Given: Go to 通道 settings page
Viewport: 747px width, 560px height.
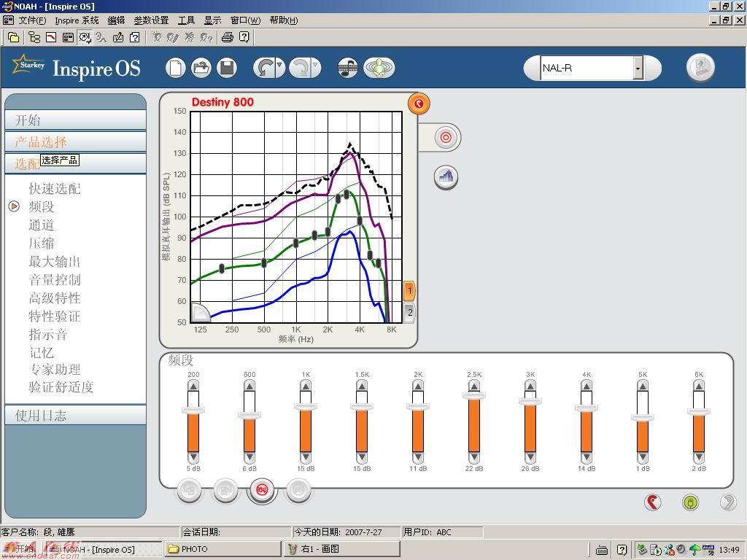Looking at the screenshot, I should [x=42, y=225].
